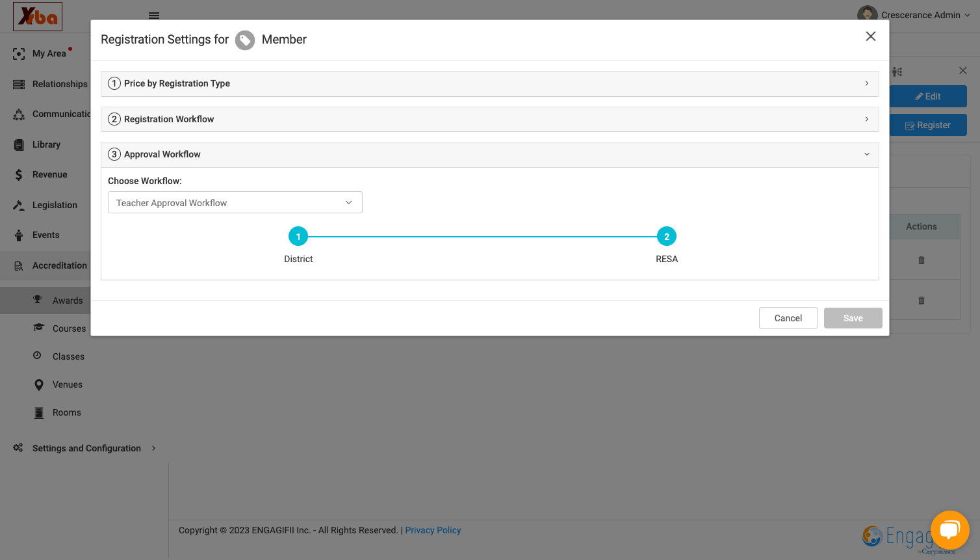The height and width of the screenshot is (560, 980).
Task: Open the live chat bubble widget
Action: [x=949, y=530]
